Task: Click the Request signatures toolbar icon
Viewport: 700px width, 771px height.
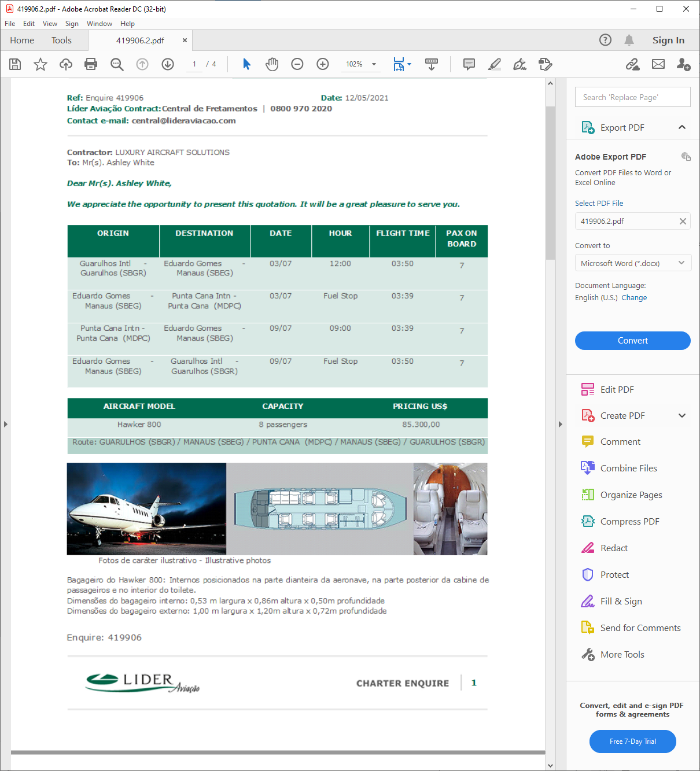Action: [x=545, y=64]
